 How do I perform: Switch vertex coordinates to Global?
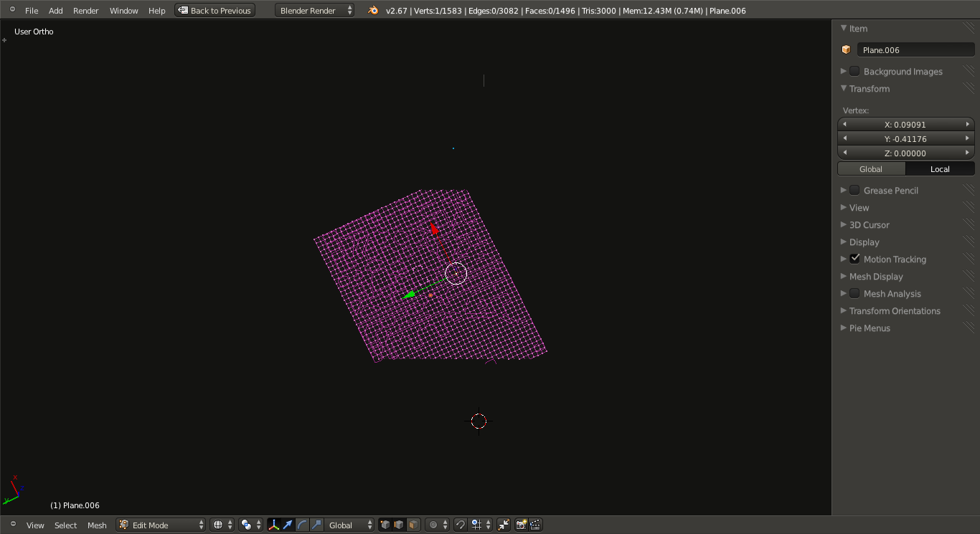[x=872, y=168]
